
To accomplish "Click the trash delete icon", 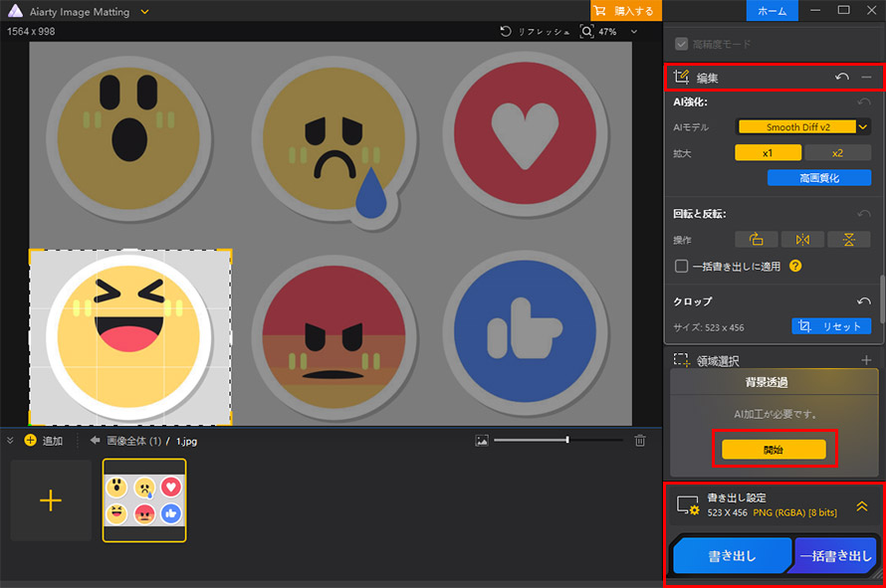I will [640, 441].
